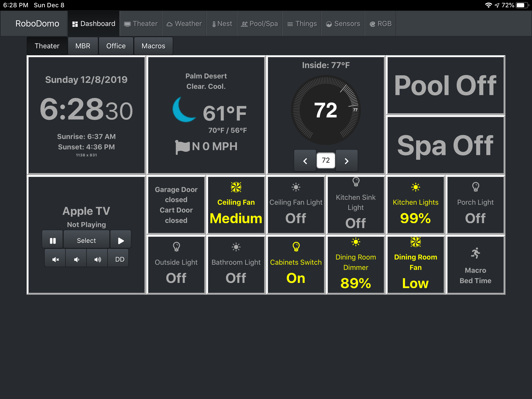532x399 pixels.
Task: Run the Bed Time macro
Action: coord(475,265)
